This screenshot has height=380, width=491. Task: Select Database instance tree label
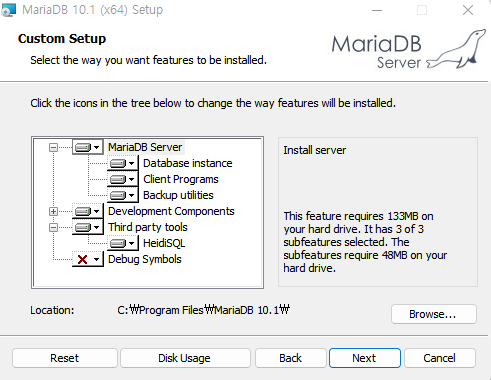point(188,163)
